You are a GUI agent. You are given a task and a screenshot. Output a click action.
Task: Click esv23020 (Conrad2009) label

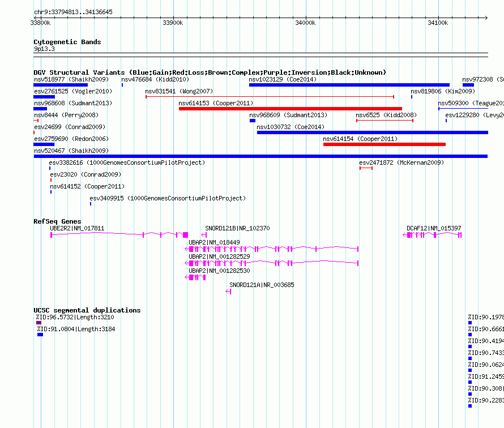point(86,174)
